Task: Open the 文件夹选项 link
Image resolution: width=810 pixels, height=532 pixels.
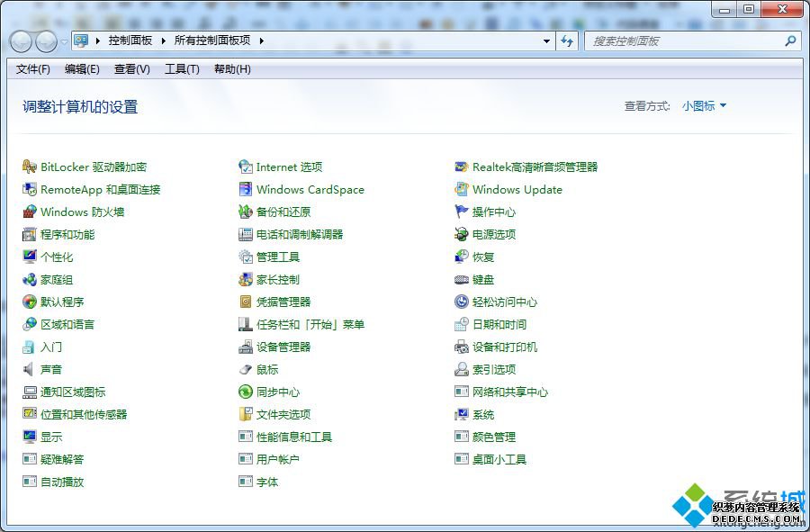Action: [283, 414]
